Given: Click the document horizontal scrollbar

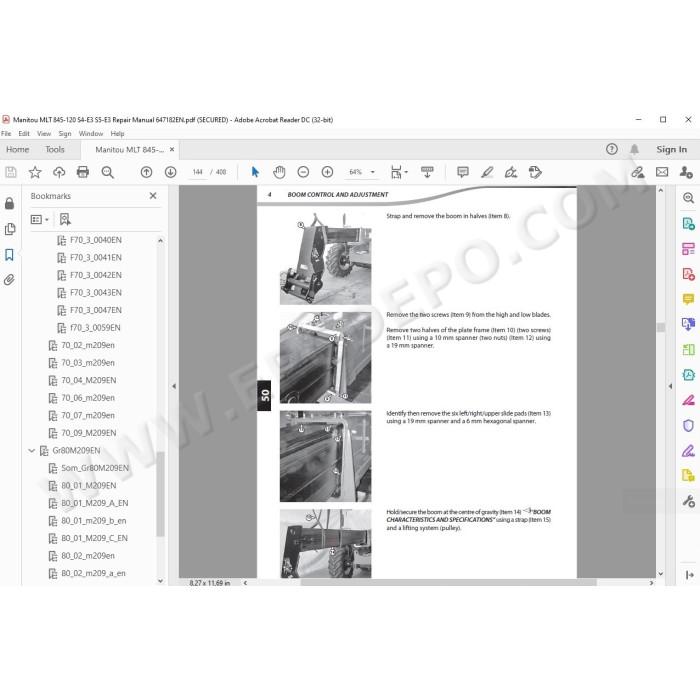Looking at the screenshot, I should pos(448,583).
